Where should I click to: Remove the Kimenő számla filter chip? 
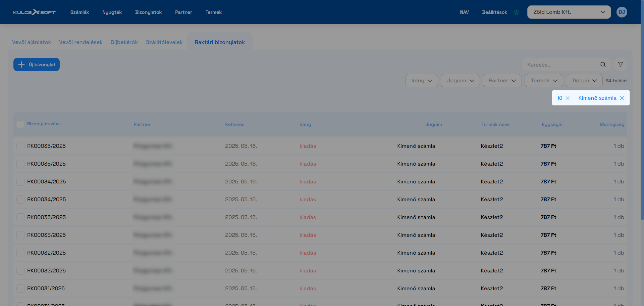(x=622, y=98)
